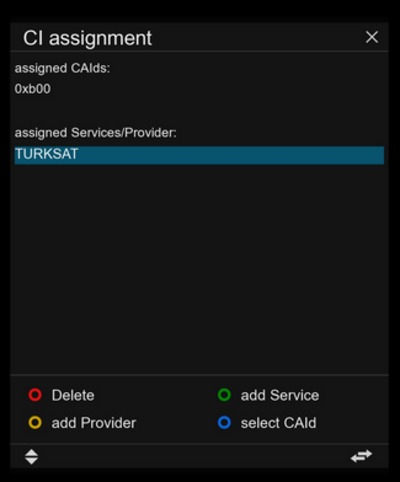The image size is (400, 482).
Task: Click the green add Service circle icon
Action: [224, 395]
